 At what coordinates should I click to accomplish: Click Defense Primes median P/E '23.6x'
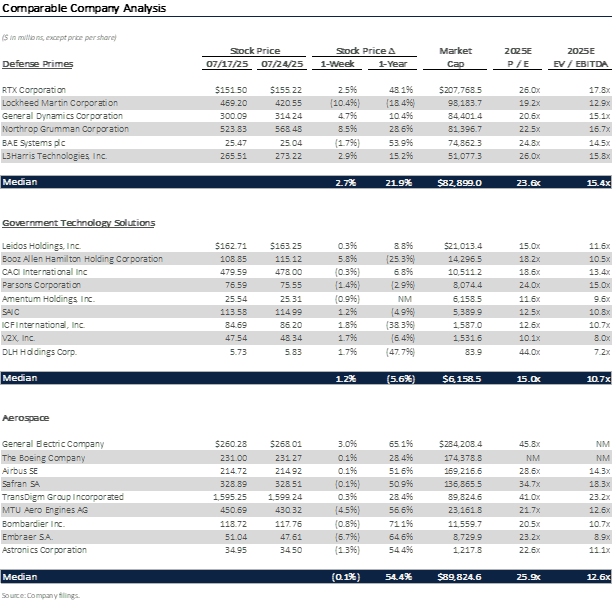[528, 183]
